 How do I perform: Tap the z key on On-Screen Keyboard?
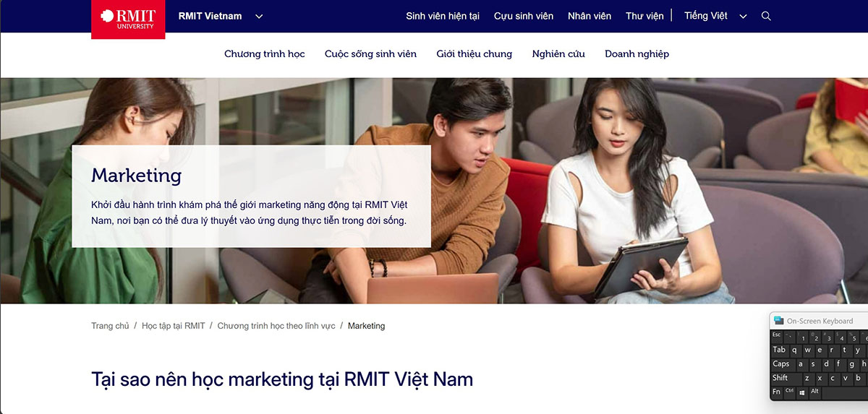click(x=809, y=379)
